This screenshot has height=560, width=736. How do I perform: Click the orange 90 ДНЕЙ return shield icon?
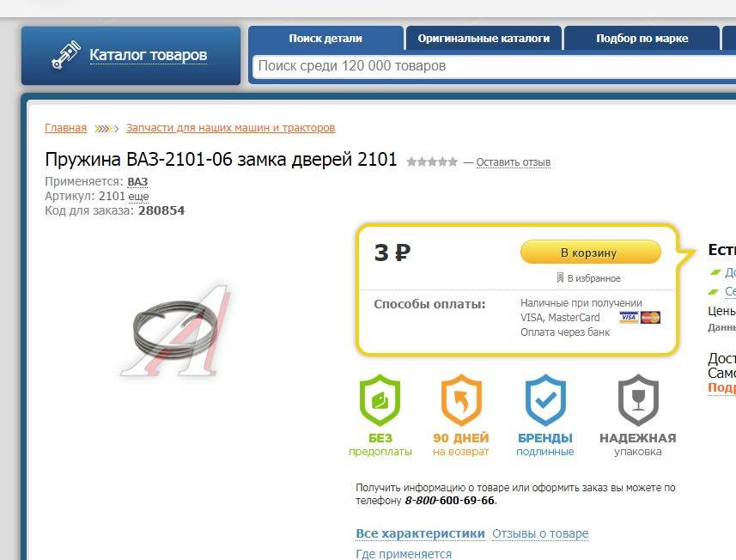click(461, 400)
